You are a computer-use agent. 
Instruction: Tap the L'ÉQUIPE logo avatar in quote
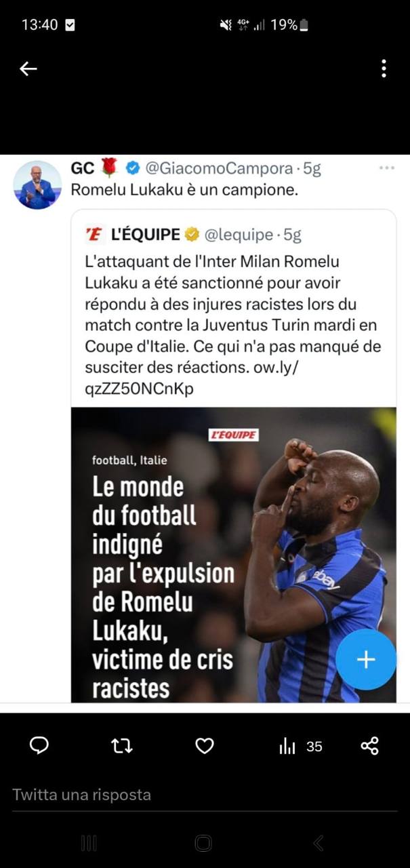tap(94, 235)
